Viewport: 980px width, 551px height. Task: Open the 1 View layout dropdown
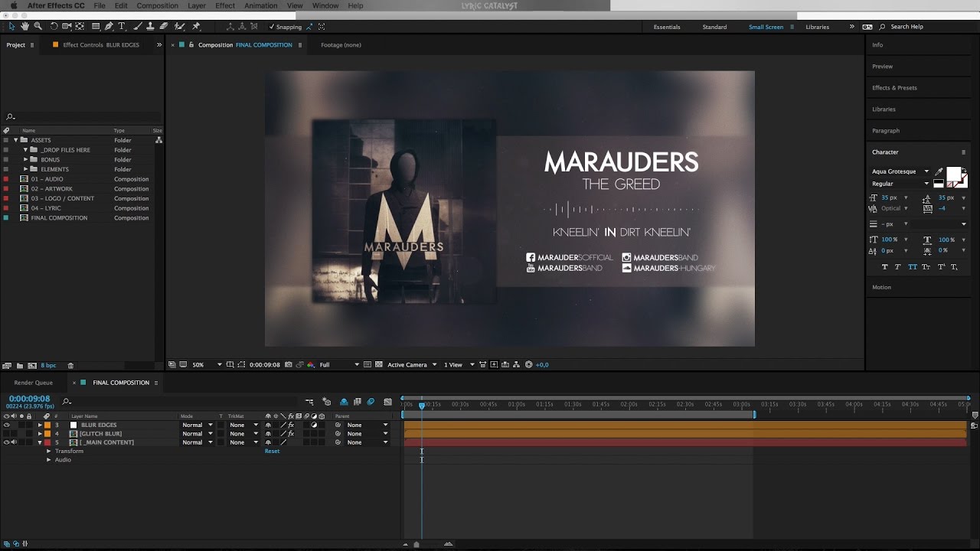459,365
